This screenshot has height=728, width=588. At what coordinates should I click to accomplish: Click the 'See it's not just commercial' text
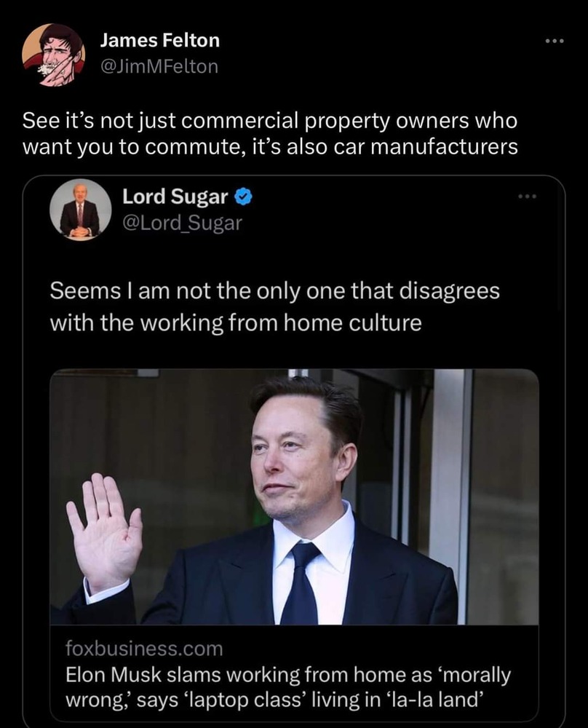[269, 120]
